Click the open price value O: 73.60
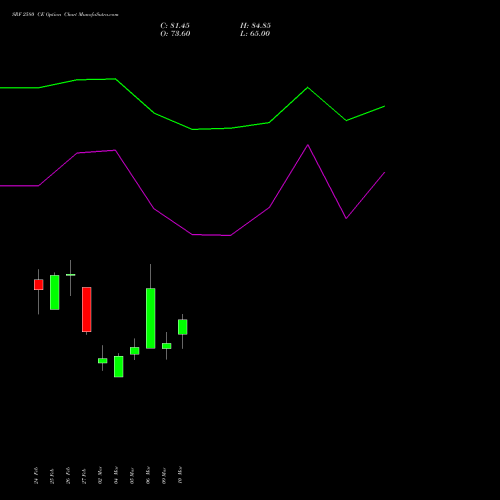500x500 pixels. pyautogui.click(x=175, y=34)
